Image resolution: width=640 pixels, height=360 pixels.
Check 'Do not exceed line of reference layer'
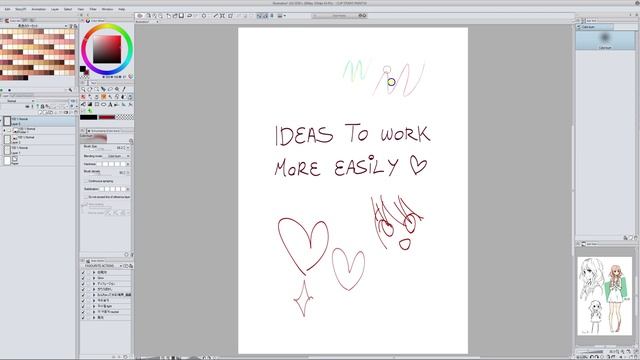point(86,197)
